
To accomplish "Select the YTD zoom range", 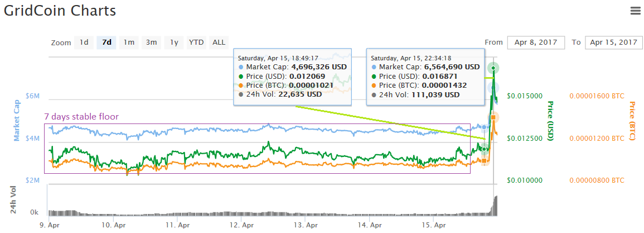I will click(196, 42).
